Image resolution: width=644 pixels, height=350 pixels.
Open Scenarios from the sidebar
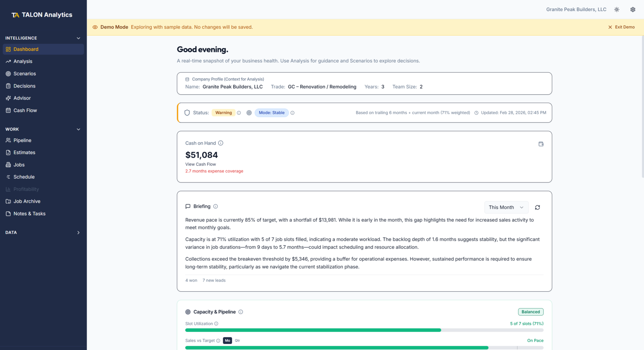43,74
